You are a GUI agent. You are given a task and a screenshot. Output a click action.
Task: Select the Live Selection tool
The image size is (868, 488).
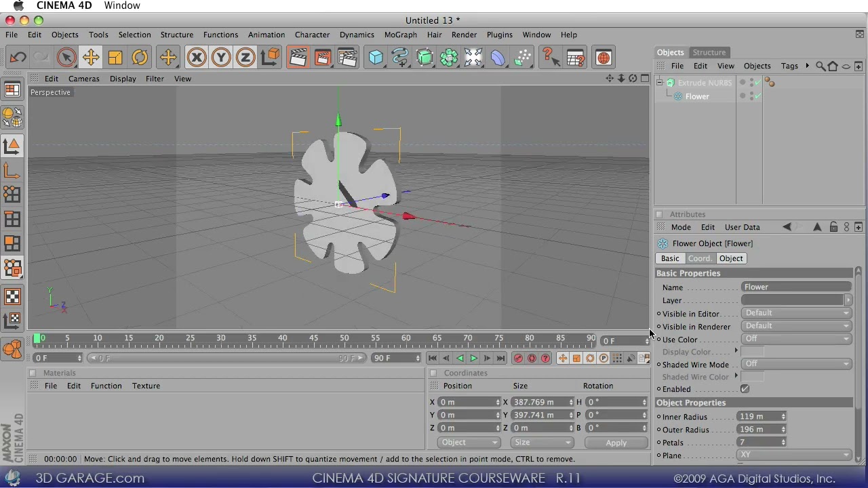66,58
